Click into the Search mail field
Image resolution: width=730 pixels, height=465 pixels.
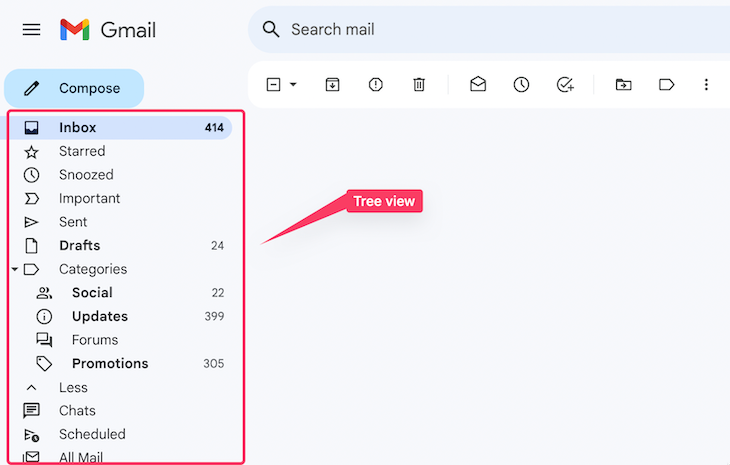coord(450,30)
